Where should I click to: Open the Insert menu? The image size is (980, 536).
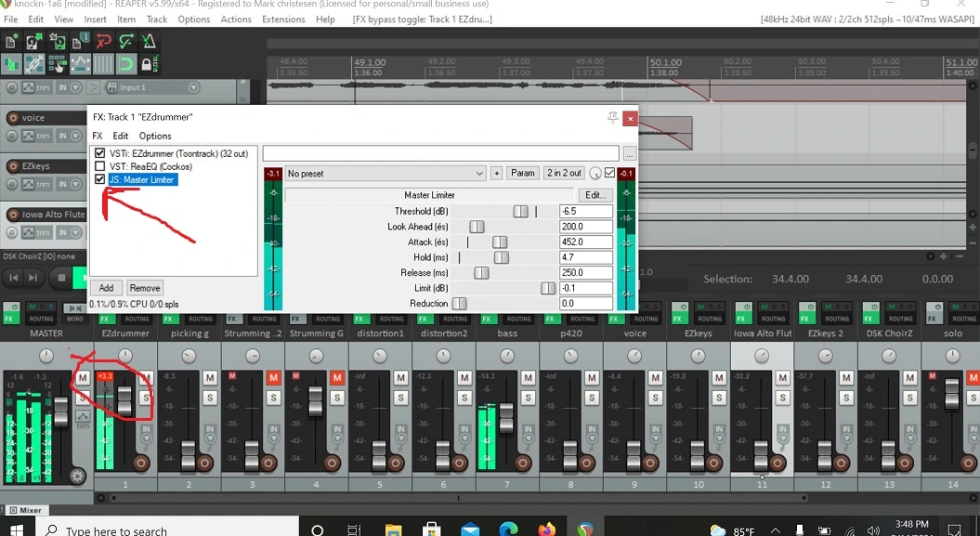pos(95,20)
